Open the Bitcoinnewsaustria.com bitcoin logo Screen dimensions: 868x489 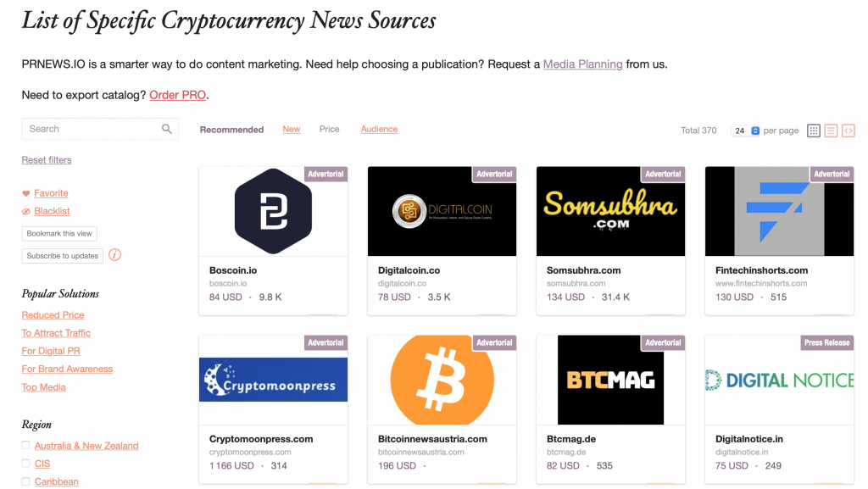tap(442, 380)
